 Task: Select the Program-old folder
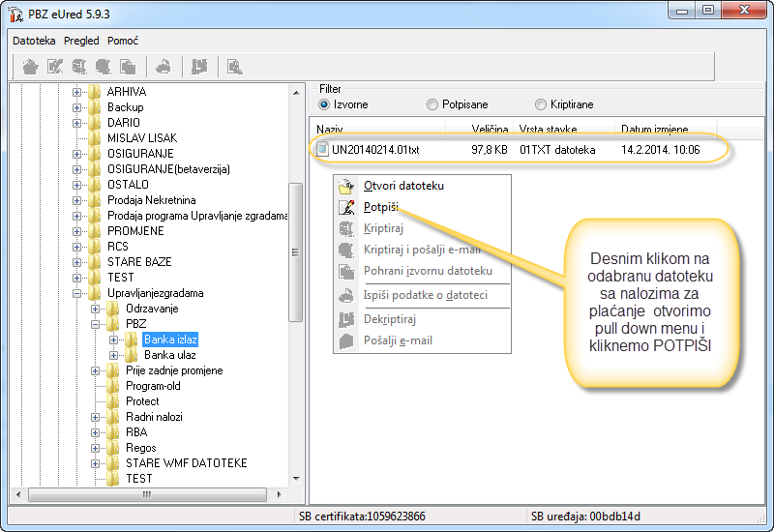(x=153, y=386)
